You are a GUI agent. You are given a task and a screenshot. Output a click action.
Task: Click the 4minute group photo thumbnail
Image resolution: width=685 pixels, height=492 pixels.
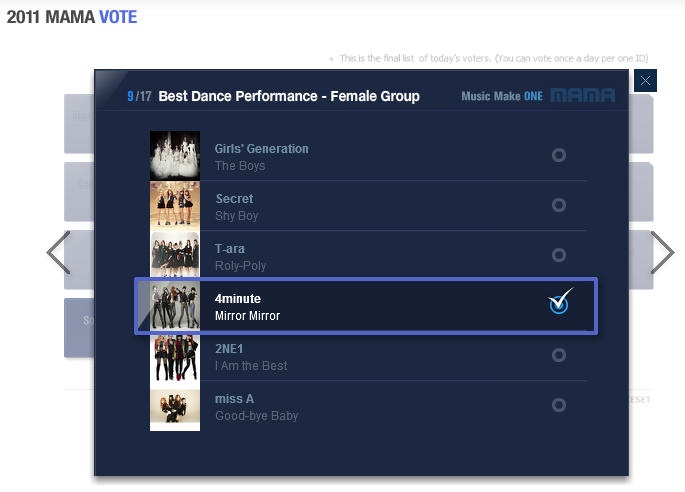175,306
